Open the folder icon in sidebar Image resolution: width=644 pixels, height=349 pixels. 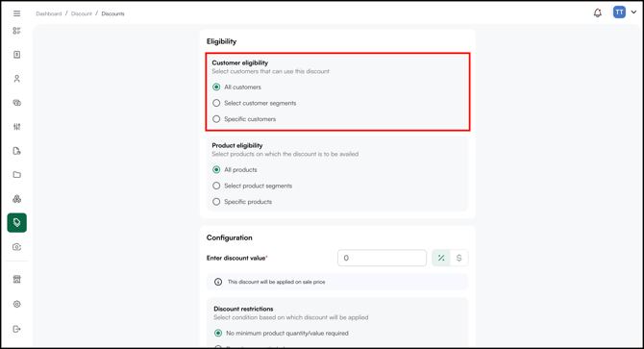pyautogui.click(x=17, y=175)
